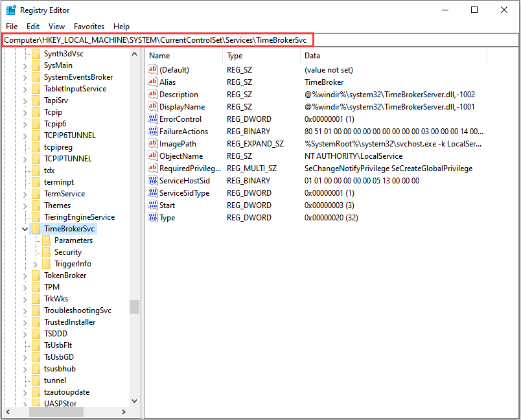The image size is (521, 420).
Task: Click the Themes key folder icon
Action: tap(36, 205)
